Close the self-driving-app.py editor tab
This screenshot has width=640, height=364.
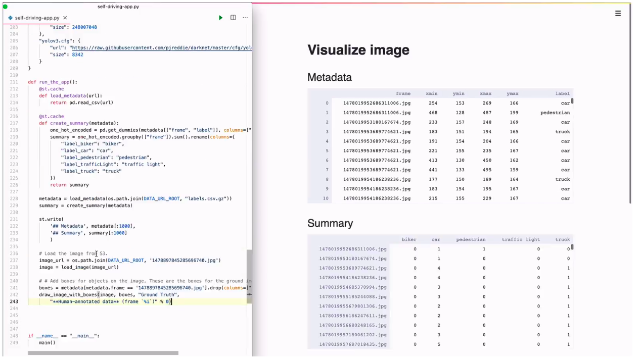click(64, 18)
